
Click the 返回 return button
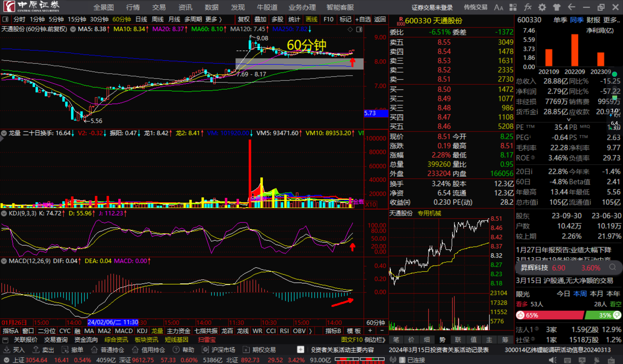[x=380, y=19]
